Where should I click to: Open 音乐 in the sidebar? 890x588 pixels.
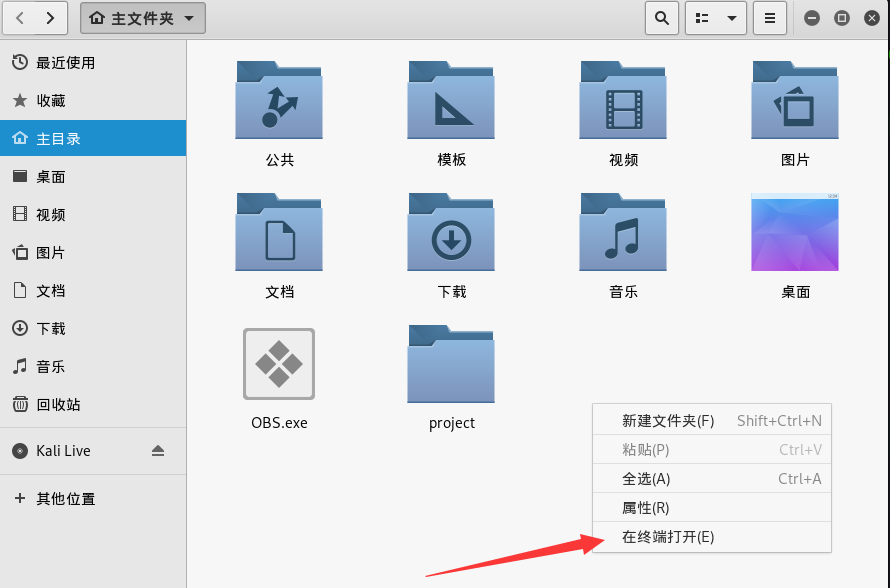click(x=93, y=367)
